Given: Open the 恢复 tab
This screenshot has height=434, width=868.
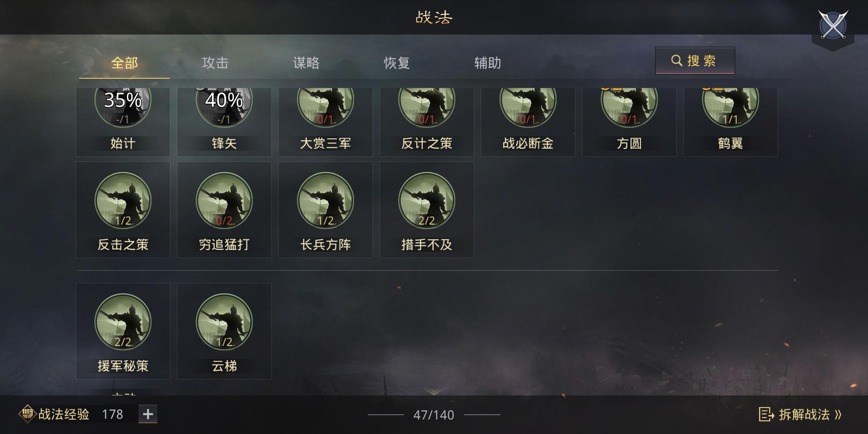Looking at the screenshot, I should tap(397, 63).
